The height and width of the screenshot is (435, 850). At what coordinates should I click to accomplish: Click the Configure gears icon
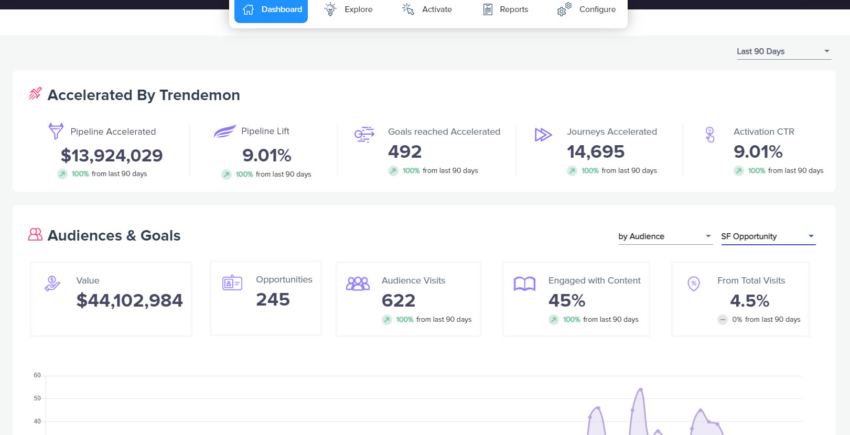(564, 9)
